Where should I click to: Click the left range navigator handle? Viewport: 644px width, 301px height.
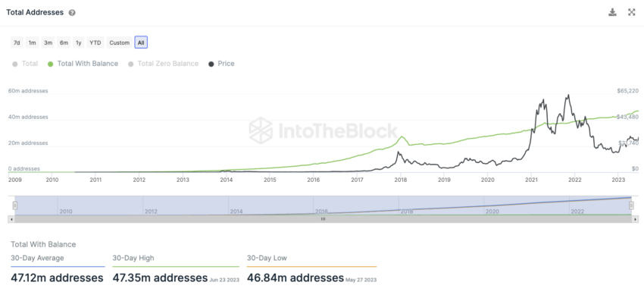coord(15,205)
